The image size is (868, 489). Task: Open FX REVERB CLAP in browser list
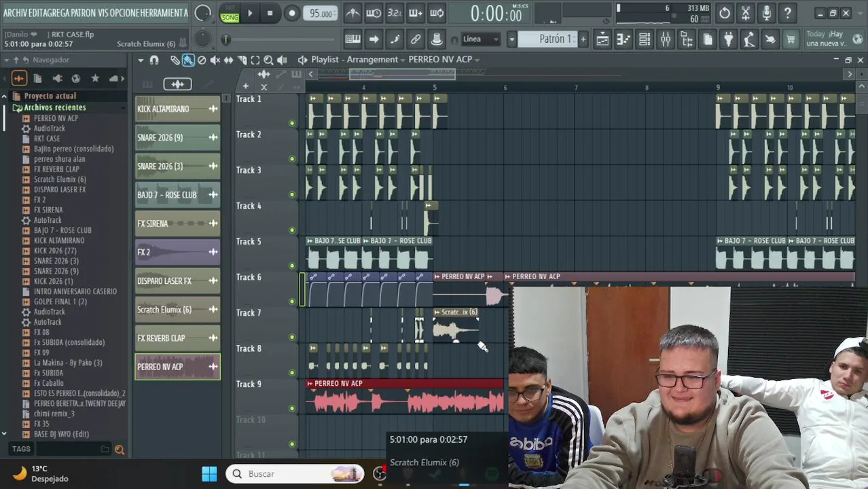pos(56,169)
